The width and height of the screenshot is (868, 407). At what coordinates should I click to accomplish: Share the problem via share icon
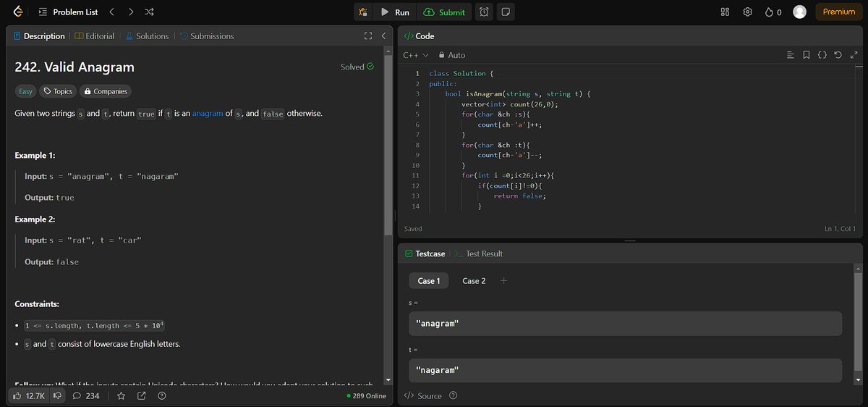[x=142, y=396]
